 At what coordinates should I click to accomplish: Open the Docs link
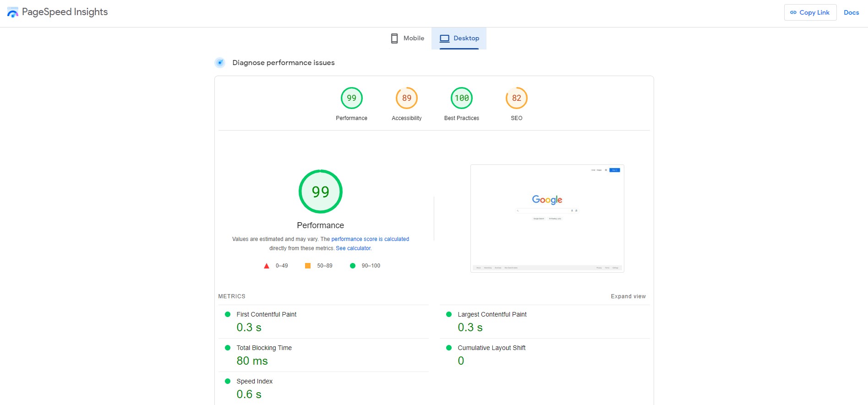[x=851, y=12]
